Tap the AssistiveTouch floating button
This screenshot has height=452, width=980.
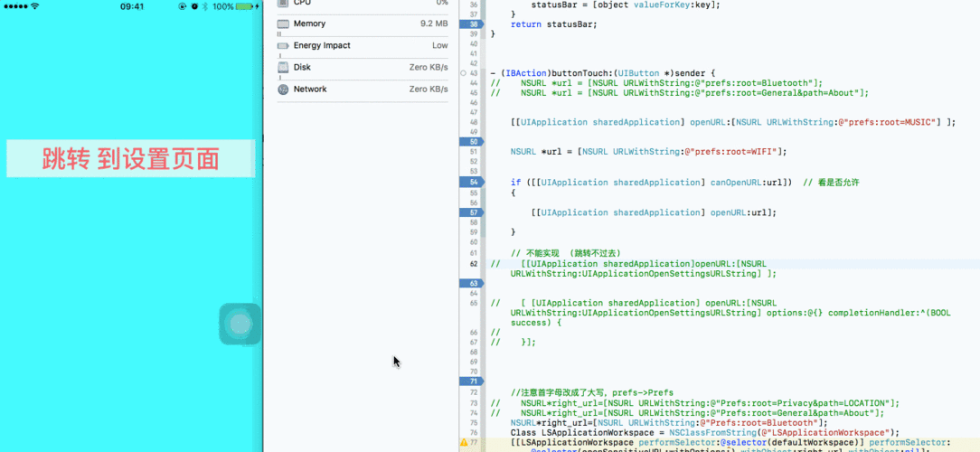point(240,324)
